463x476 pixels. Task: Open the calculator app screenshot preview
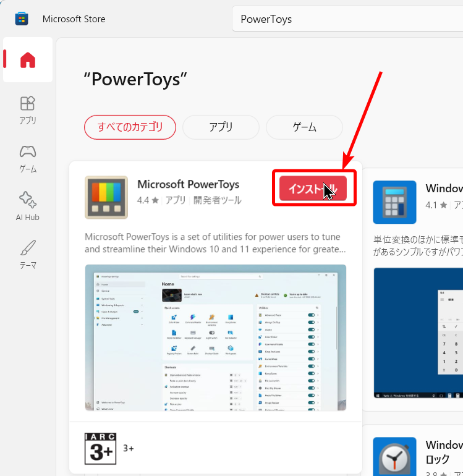(x=418, y=334)
